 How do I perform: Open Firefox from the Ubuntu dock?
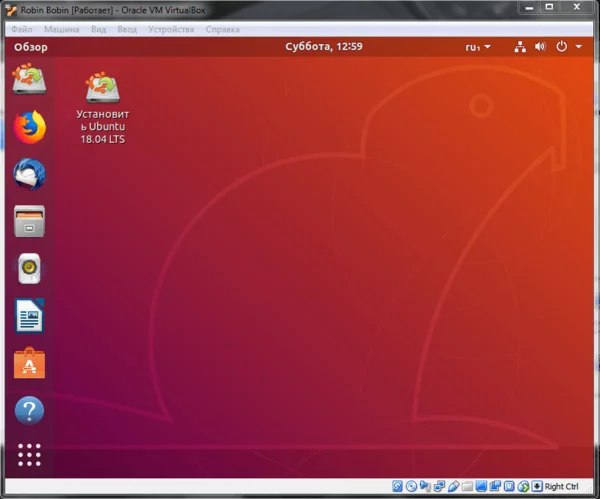[29, 127]
